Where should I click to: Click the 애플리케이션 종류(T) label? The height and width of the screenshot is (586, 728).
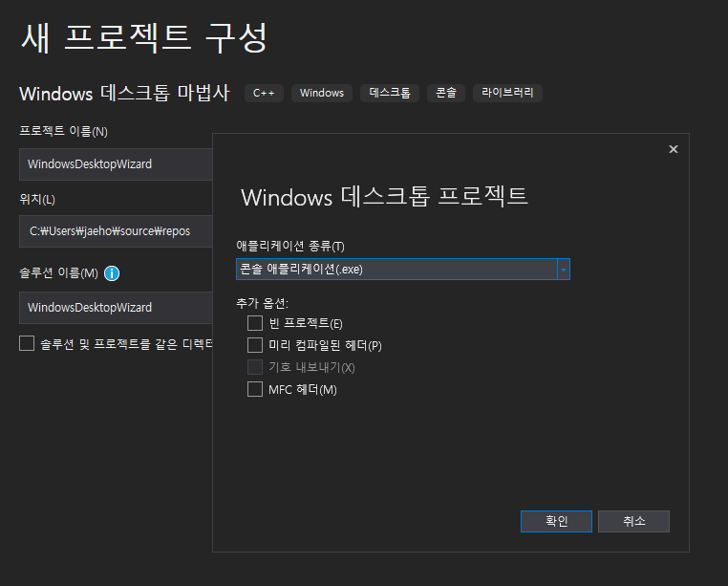pos(290,246)
